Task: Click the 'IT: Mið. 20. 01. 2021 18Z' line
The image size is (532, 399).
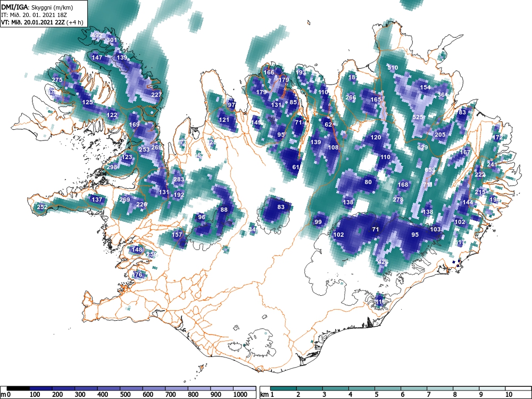Action: tap(34, 15)
